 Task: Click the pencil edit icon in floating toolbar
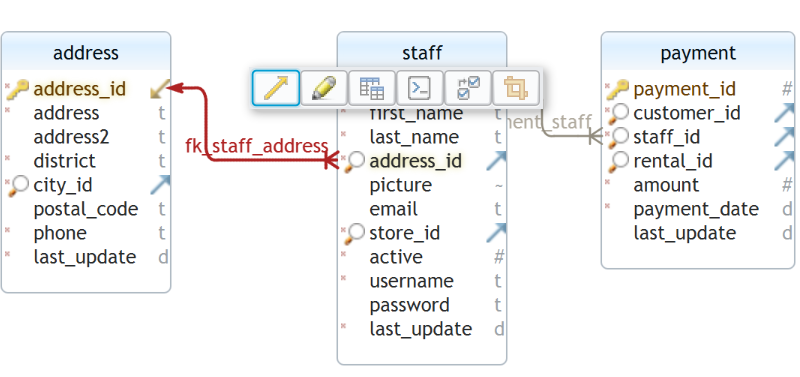324,88
